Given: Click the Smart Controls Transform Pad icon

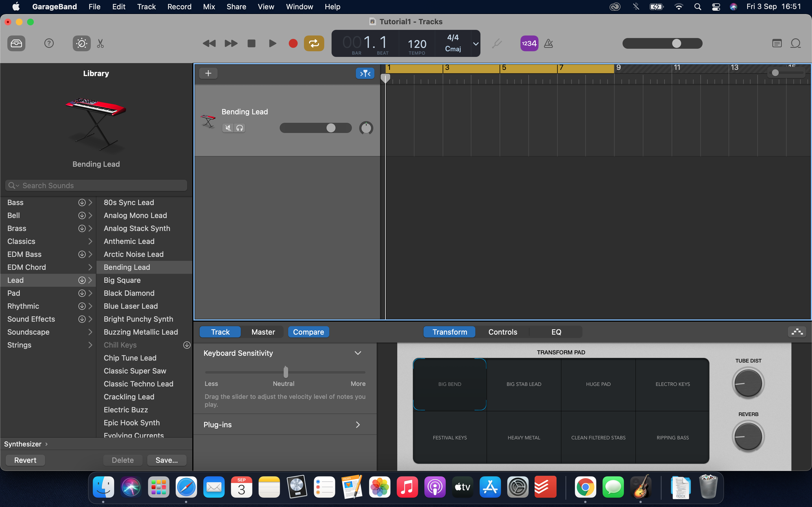Looking at the screenshot, I should tap(797, 332).
